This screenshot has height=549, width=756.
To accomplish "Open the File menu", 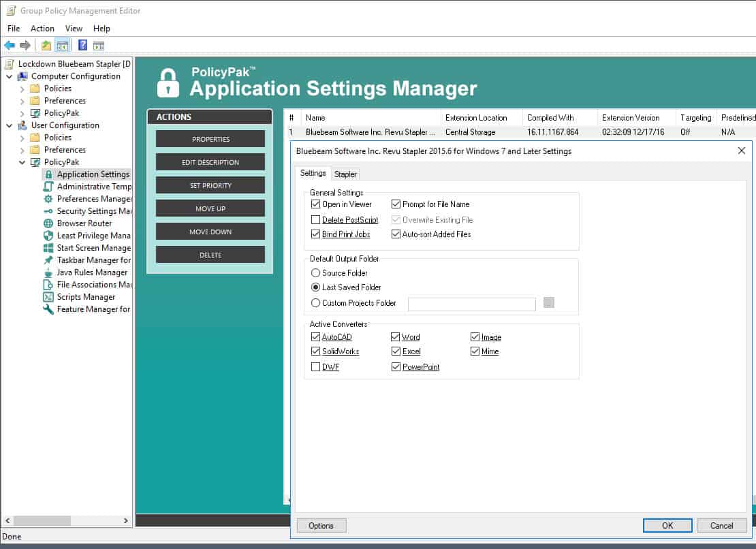I will (x=14, y=29).
